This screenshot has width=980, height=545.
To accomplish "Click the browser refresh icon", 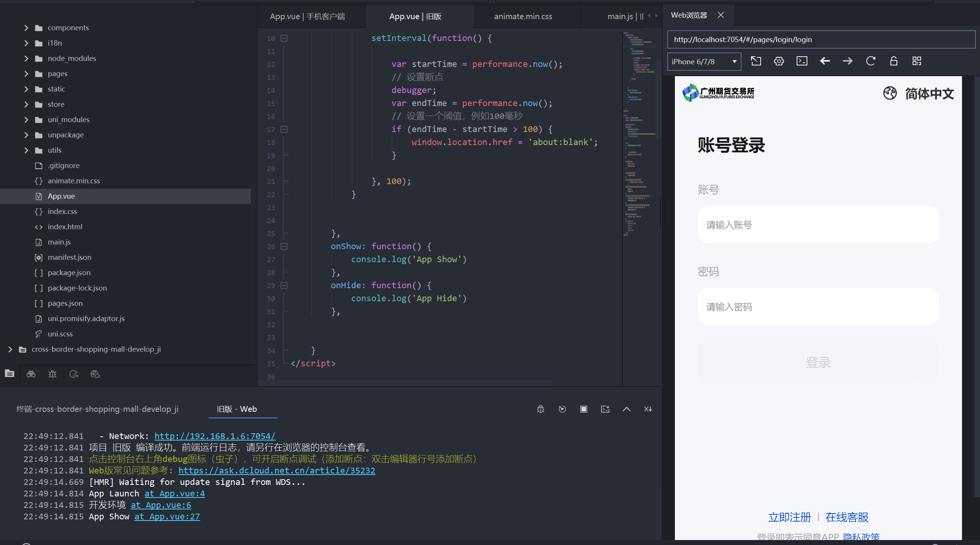I will point(871,61).
